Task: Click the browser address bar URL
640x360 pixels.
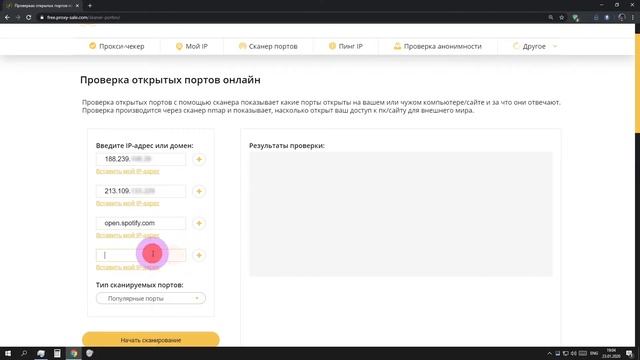Action: (83, 18)
